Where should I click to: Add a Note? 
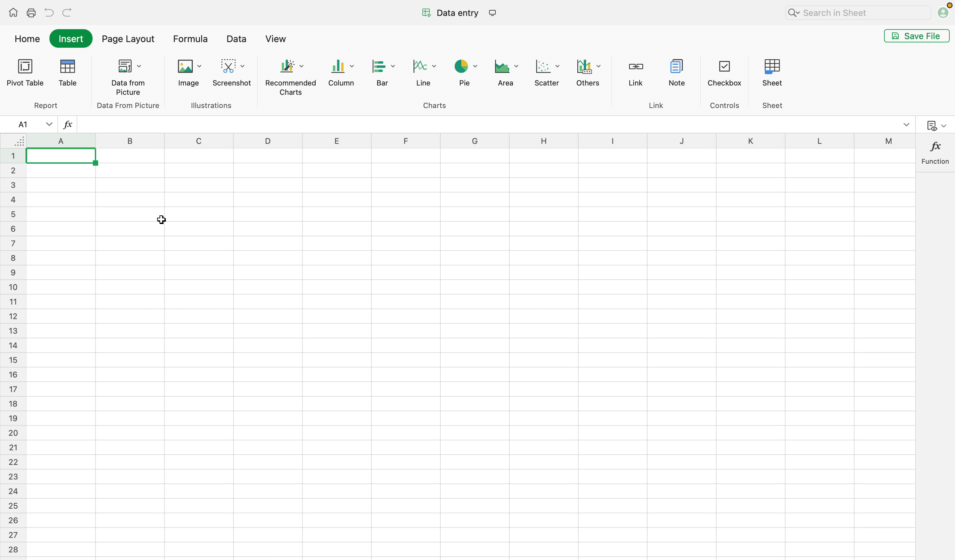[676, 73]
